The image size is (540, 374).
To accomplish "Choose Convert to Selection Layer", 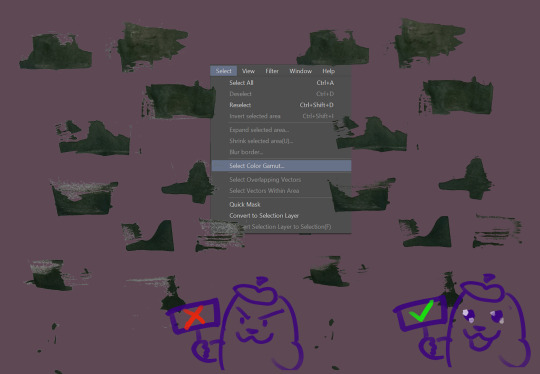I will click(281, 216).
